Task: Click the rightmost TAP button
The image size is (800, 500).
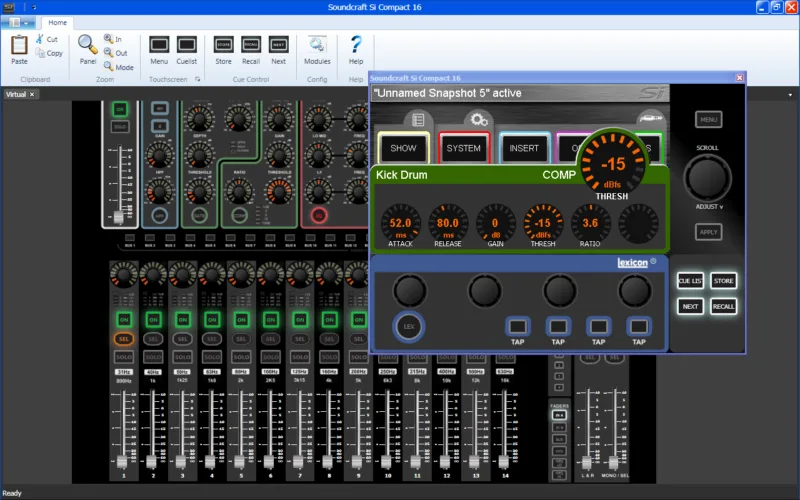Action: [639, 326]
